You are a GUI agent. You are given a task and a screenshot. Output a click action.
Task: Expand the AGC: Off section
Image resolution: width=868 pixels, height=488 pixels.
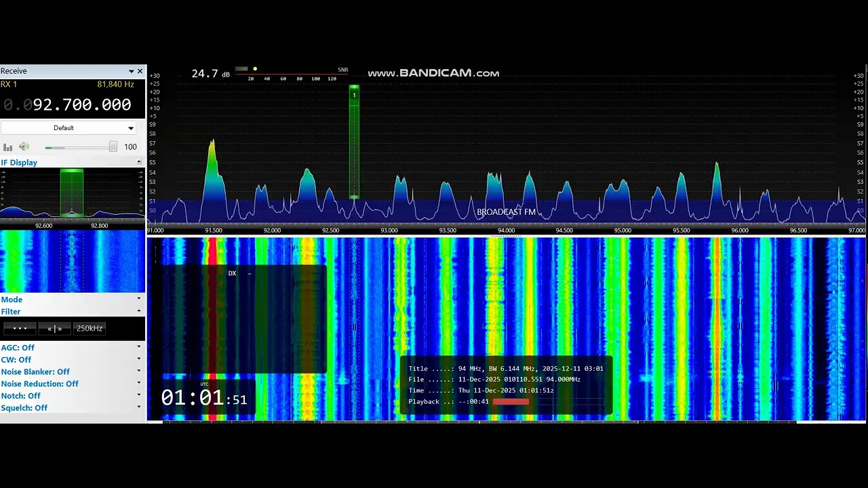[x=139, y=347]
